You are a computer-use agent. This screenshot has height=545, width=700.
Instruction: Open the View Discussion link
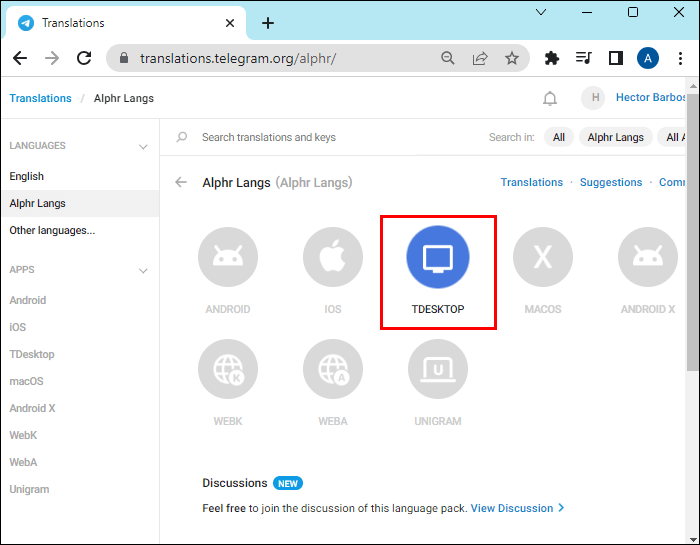pyautogui.click(x=517, y=508)
